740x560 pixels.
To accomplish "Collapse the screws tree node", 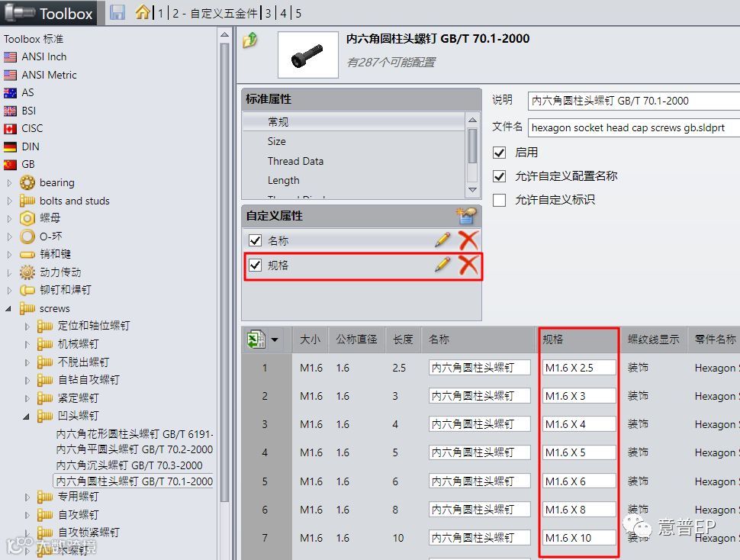I will [x=8, y=308].
